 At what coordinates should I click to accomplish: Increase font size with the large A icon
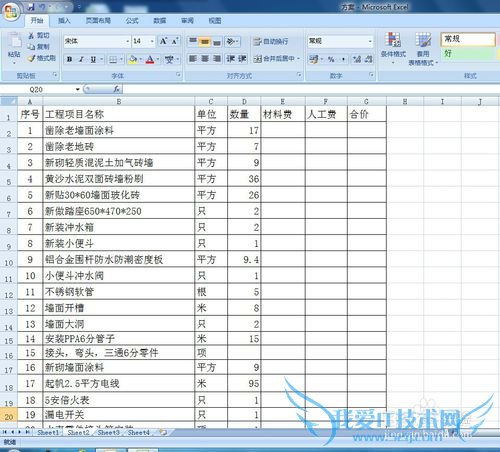164,41
